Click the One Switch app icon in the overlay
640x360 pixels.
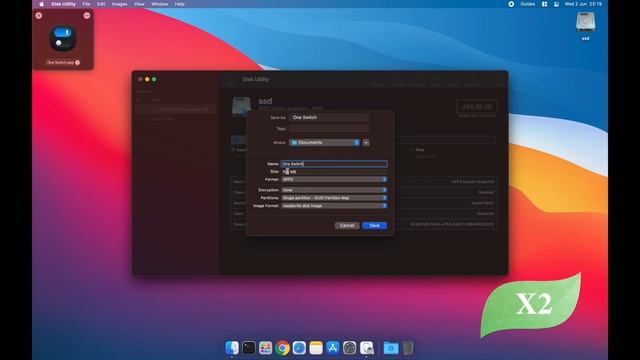coord(63,39)
